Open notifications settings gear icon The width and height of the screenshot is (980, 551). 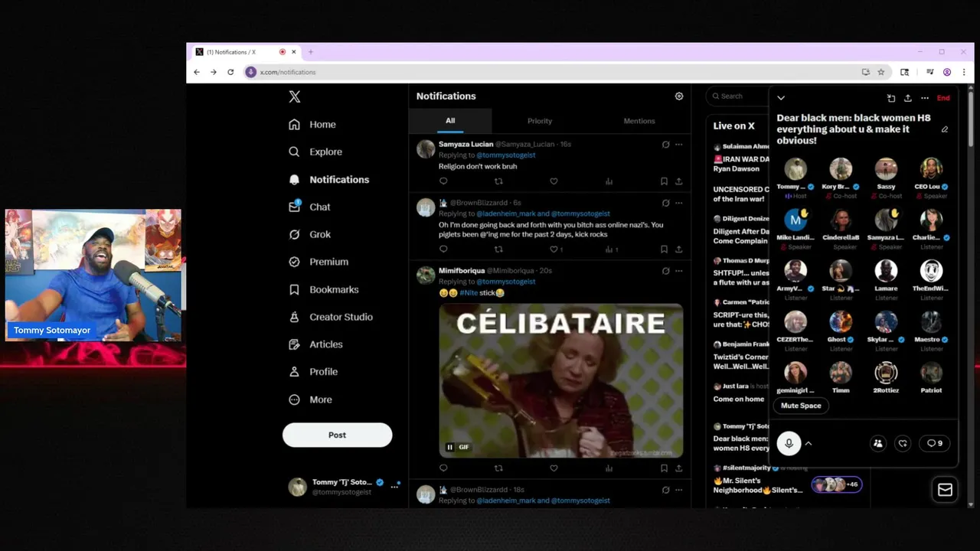click(678, 96)
